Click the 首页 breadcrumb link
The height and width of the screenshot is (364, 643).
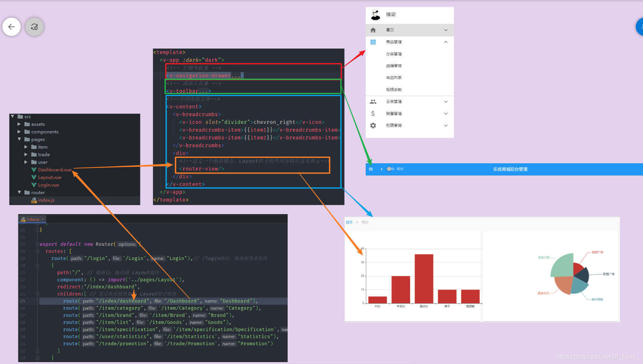pyautogui.click(x=349, y=222)
